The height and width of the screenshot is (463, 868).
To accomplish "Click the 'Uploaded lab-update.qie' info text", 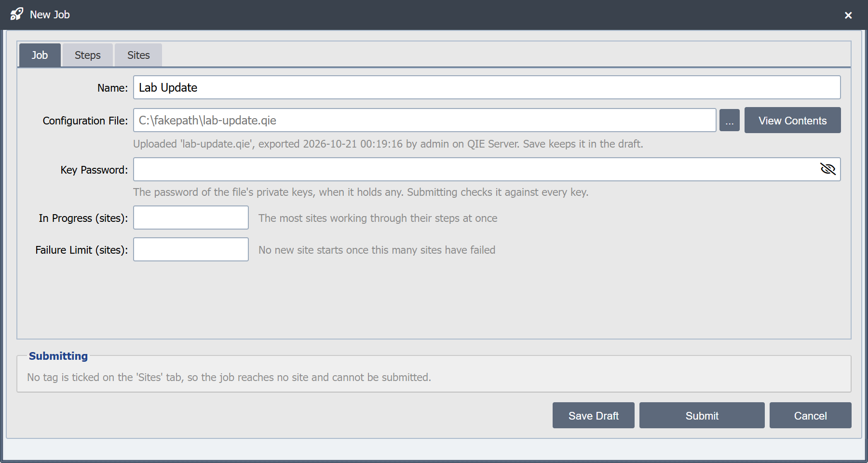I will click(x=388, y=144).
